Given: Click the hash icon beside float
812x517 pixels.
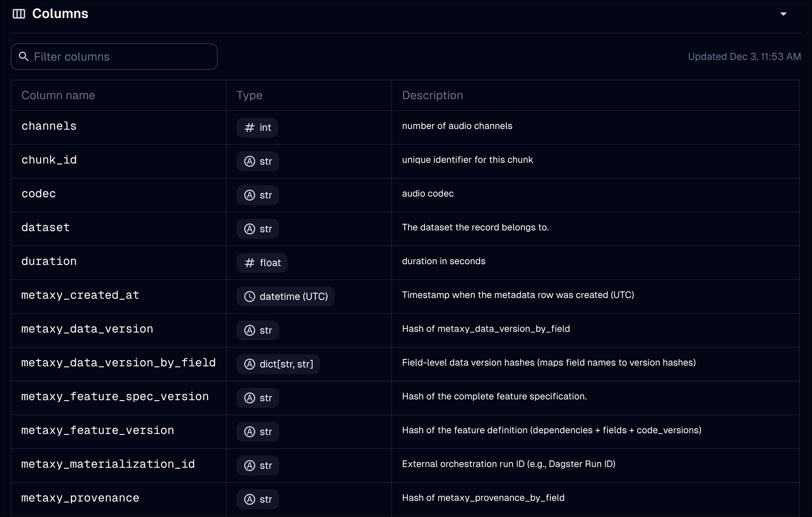Looking at the screenshot, I should 250,263.
